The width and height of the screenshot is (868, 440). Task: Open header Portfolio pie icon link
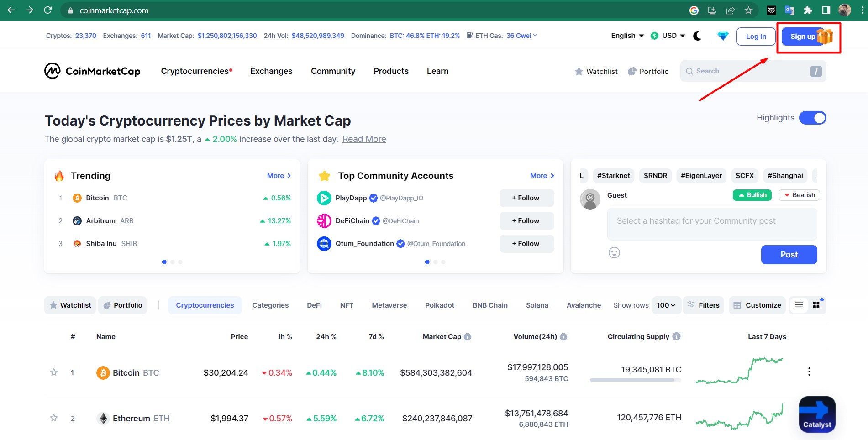click(648, 71)
